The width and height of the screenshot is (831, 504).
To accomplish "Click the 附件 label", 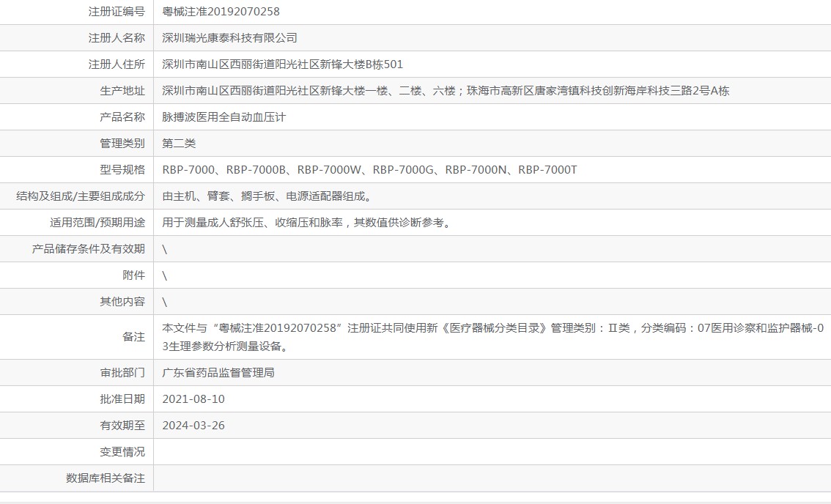I will pos(133,275).
